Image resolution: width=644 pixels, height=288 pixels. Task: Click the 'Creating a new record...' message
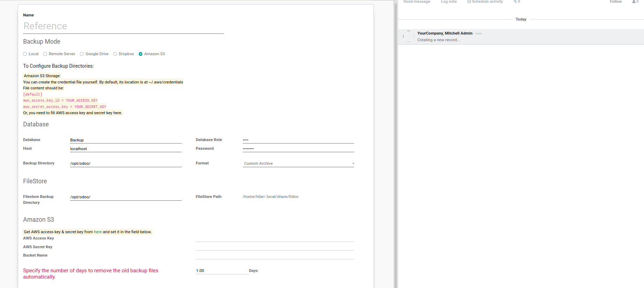coord(439,40)
